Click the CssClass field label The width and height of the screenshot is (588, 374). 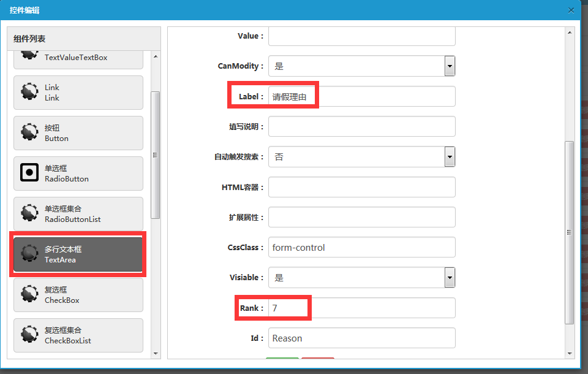coord(245,248)
